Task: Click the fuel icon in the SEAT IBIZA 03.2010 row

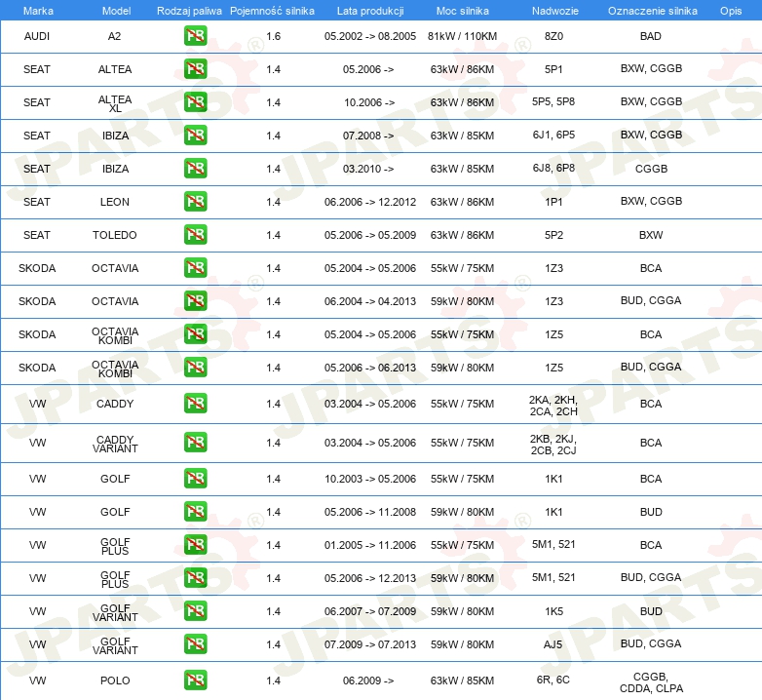Action: (x=195, y=169)
